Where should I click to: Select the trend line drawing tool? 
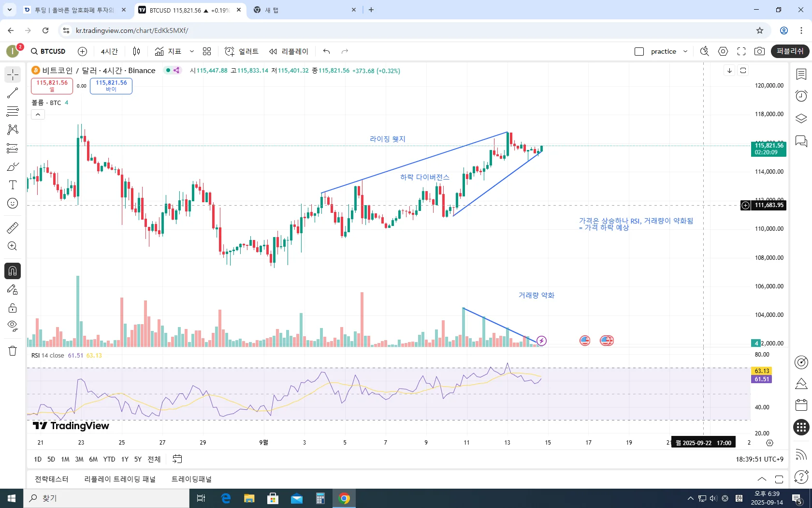13,93
